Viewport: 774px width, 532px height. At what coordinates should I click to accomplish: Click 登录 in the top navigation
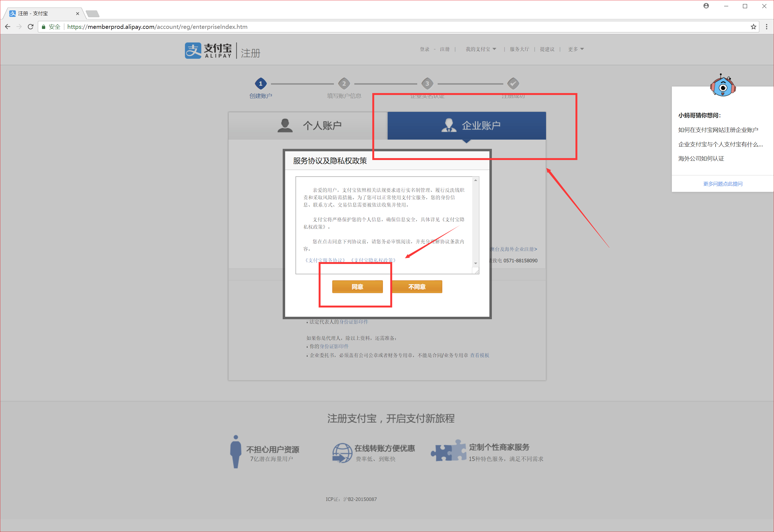click(424, 49)
